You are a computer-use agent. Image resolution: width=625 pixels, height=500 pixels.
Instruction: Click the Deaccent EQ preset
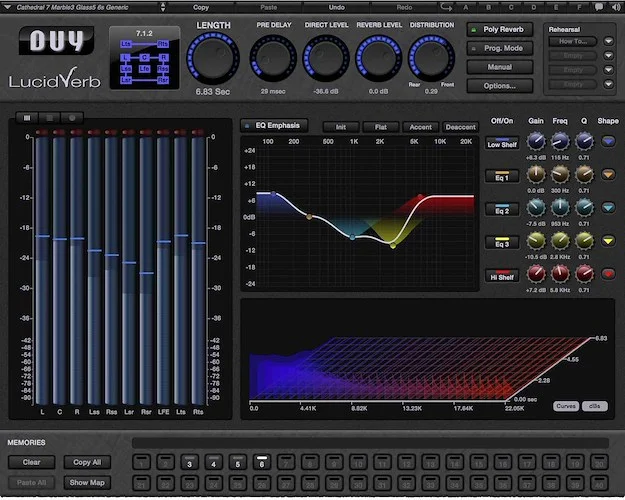click(460, 127)
